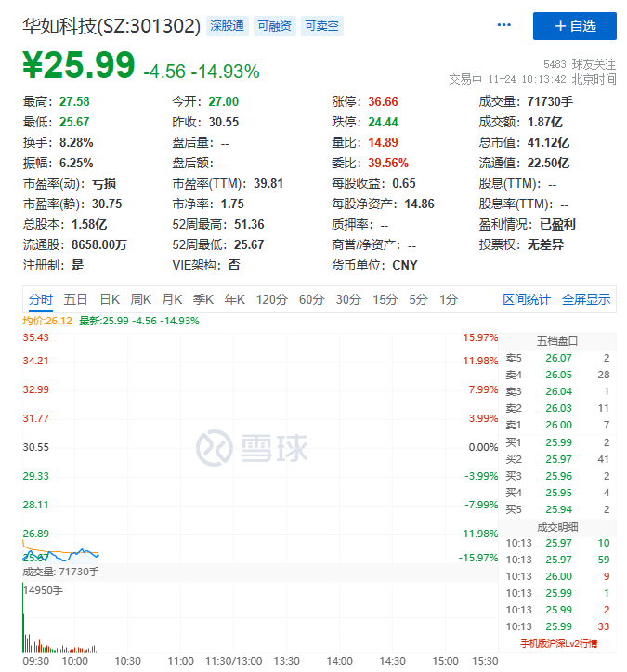Select the 换手 value 8.28%

(76, 143)
